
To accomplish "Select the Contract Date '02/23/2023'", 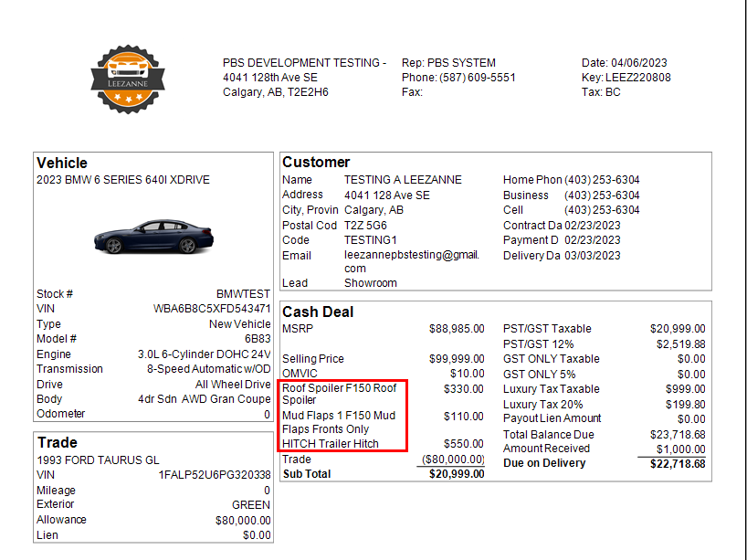I will pyautogui.click(x=593, y=226).
